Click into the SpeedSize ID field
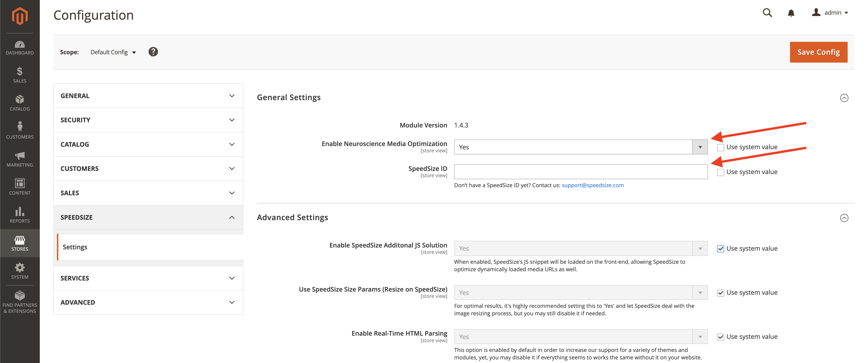Viewport: 868px width, 363px height. pos(580,172)
